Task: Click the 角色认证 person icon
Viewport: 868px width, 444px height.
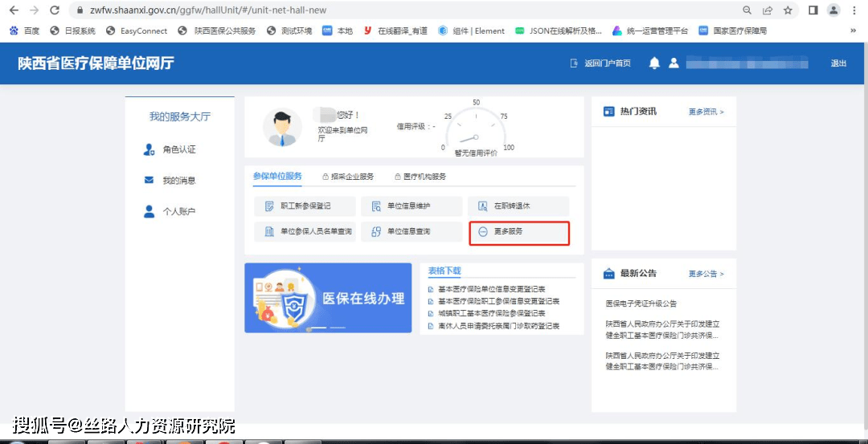Action: click(x=149, y=149)
